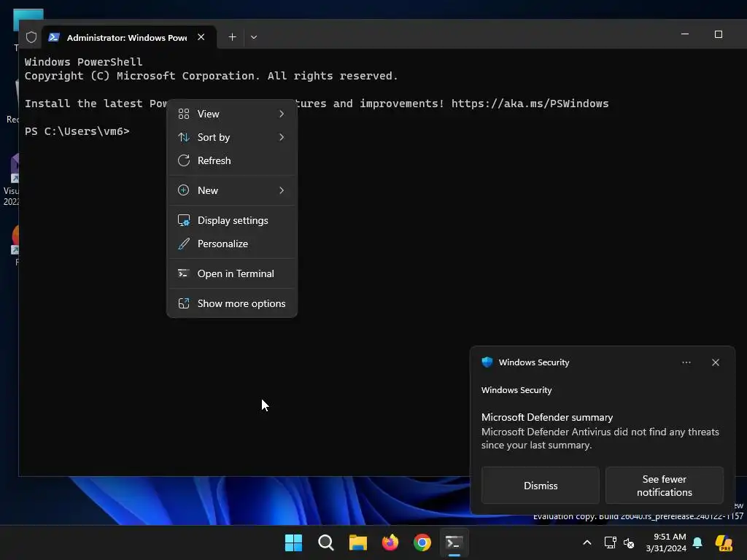747x560 pixels.
Task: Click the admin shield icon in title bar
Action: pyautogui.click(x=31, y=37)
